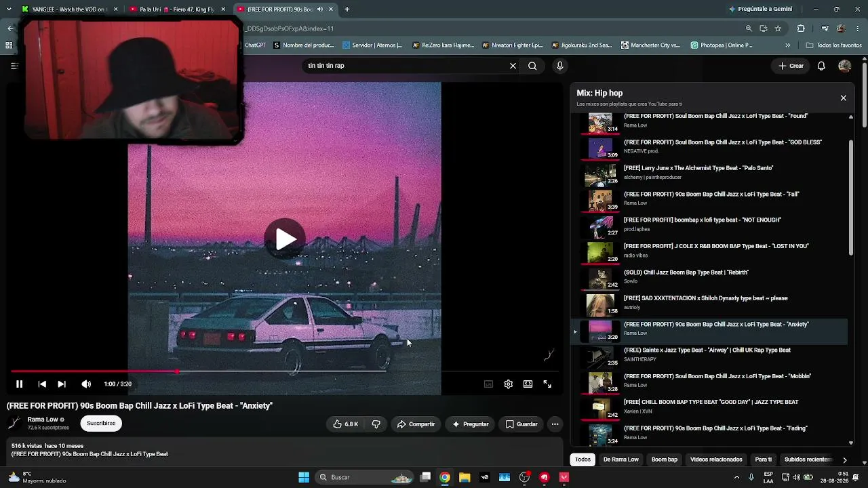Open tab search dropdown arrow
This screenshot has width=868, height=488.
point(9,9)
